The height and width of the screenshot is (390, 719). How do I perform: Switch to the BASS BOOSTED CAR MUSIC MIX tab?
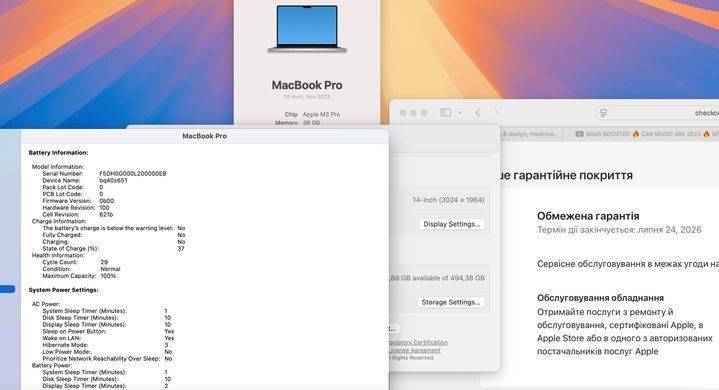click(642, 134)
